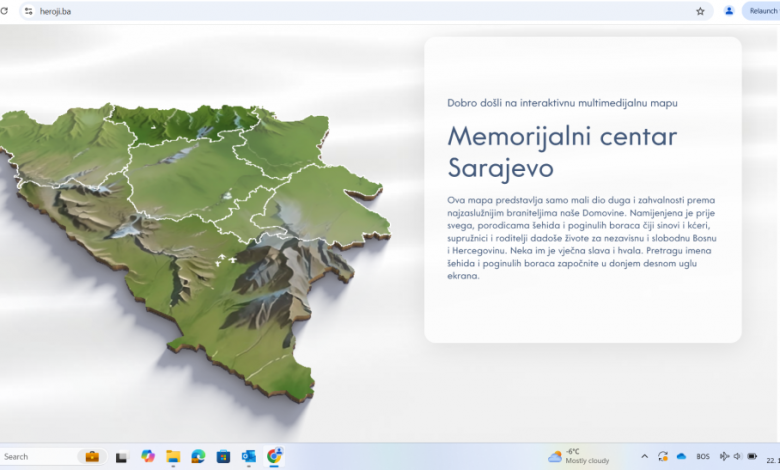
Task: Click the browser reload button
Action: [4, 11]
